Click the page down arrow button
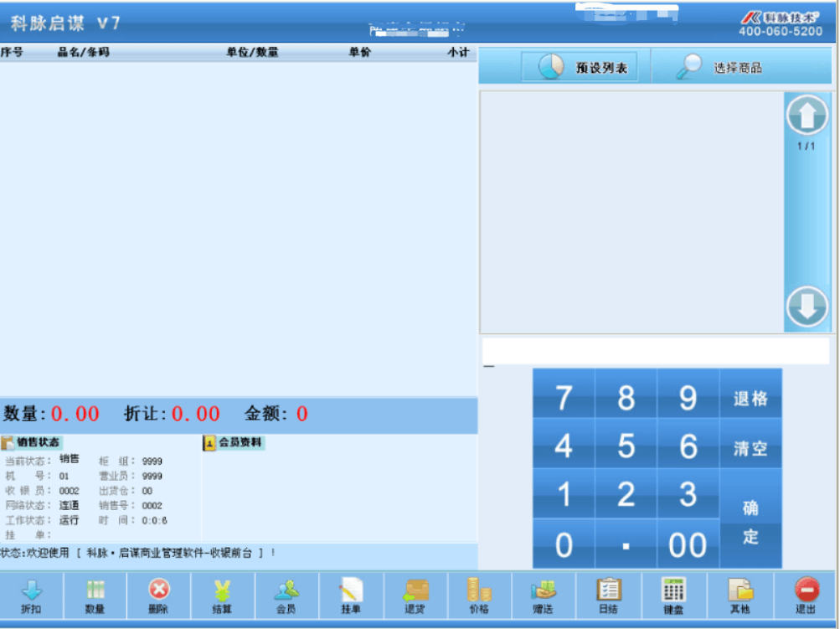The height and width of the screenshot is (629, 840). pyautogui.click(x=807, y=307)
